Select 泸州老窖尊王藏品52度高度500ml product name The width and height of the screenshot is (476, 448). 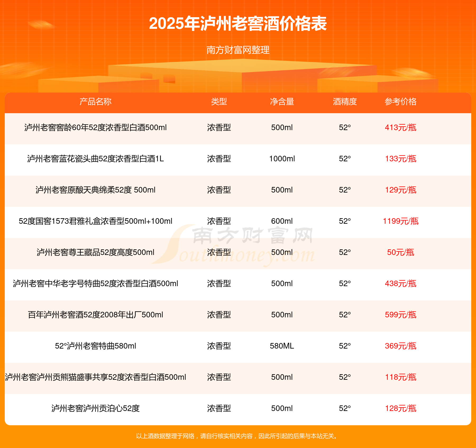tap(95, 252)
